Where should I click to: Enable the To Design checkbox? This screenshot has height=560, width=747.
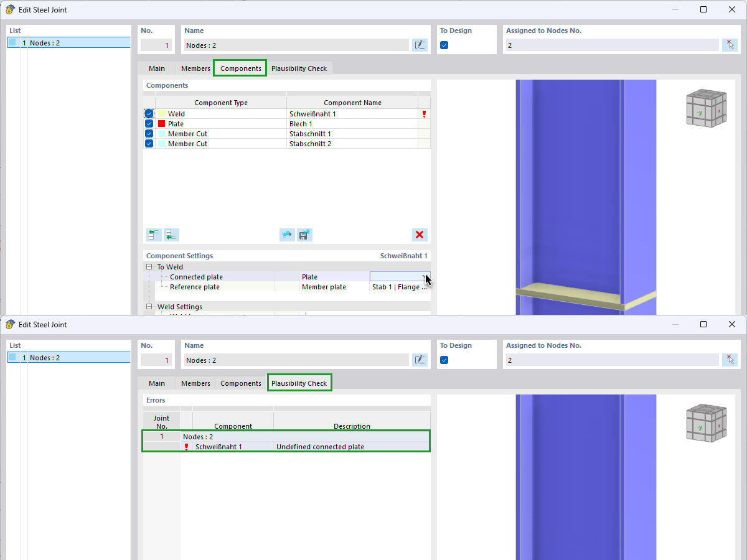coord(444,44)
